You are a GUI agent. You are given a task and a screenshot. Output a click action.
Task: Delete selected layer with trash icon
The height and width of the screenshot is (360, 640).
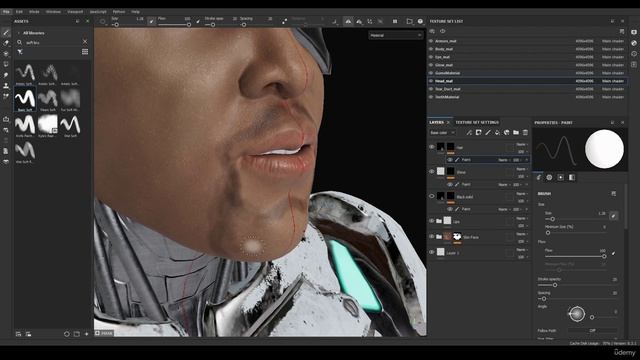point(525,132)
